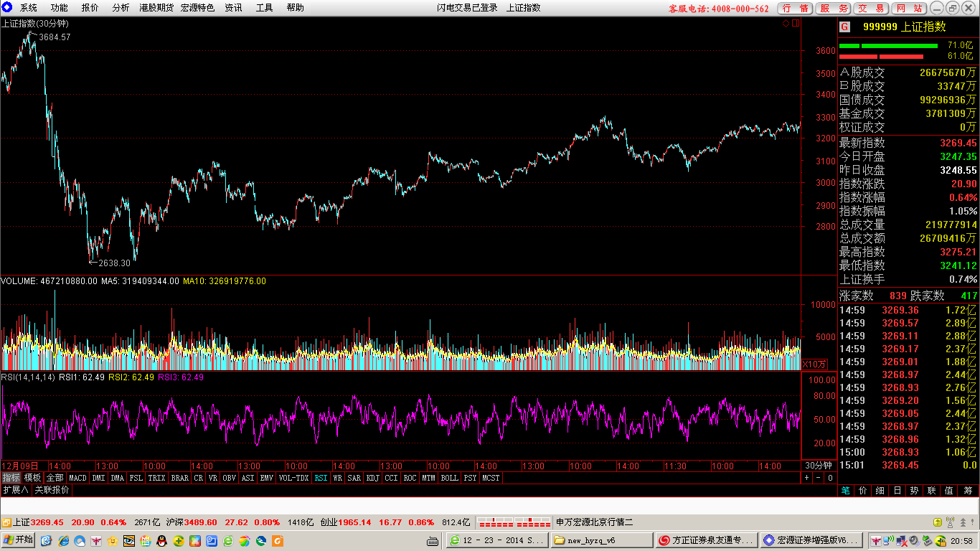Open the 关联报价 tab
The height and width of the screenshot is (551, 980).
coord(52,490)
